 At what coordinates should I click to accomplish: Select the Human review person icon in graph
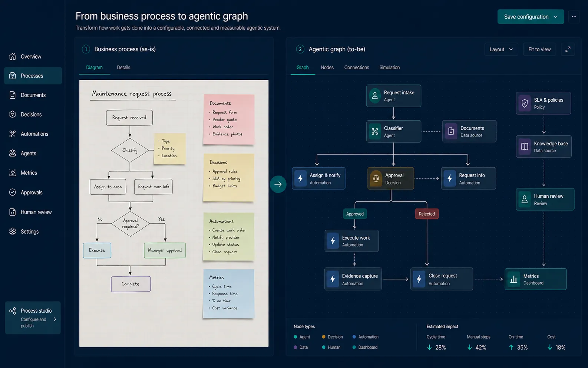tap(525, 199)
